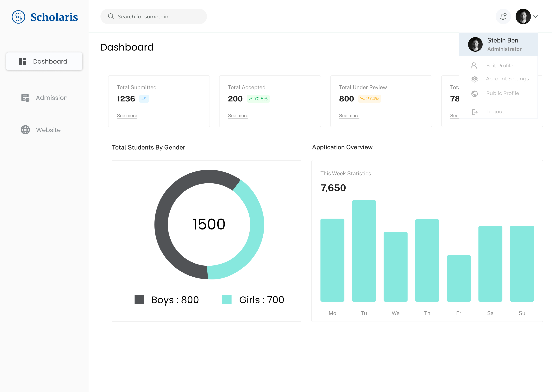Image resolution: width=552 pixels, height=392 pixels.
Task: Click the Girls legend color swatch
Action: point(227,300)
